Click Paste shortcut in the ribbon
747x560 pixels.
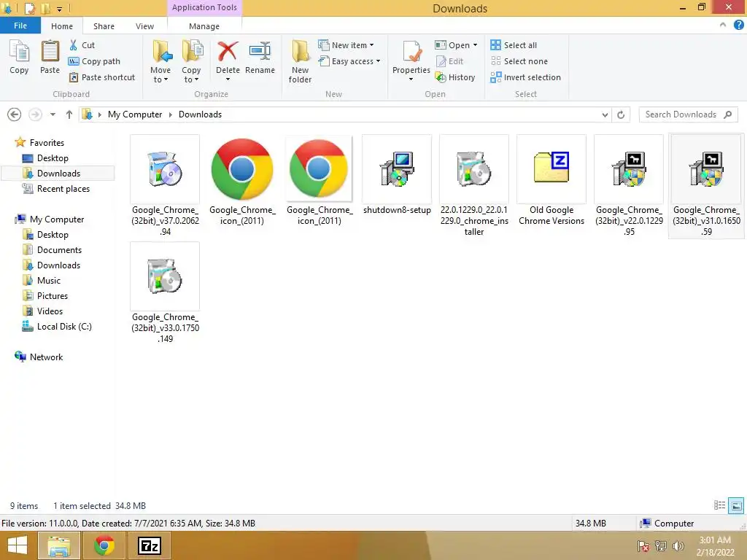pyautogui.click(x=102, y=77)
